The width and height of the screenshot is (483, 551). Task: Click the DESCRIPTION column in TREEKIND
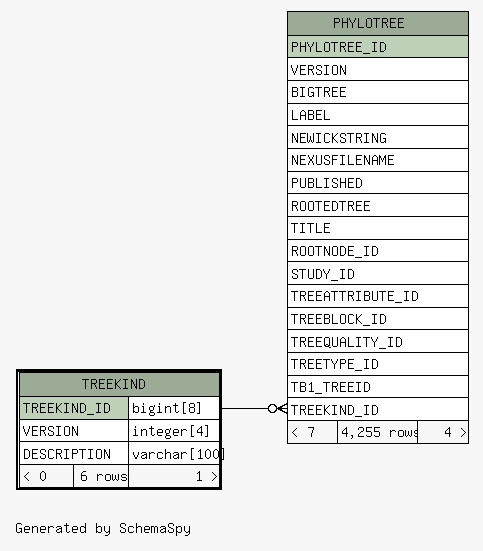tap(74, 454)
